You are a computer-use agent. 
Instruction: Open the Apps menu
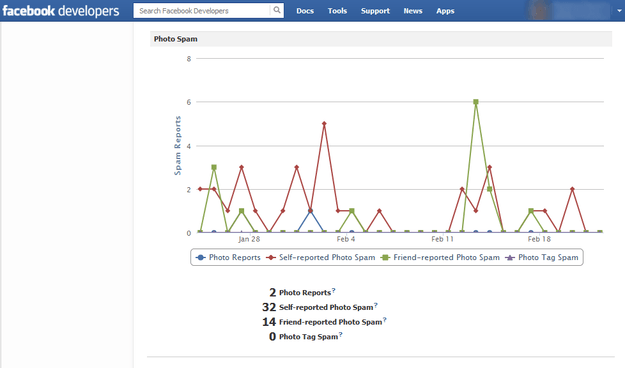[445, 11]
